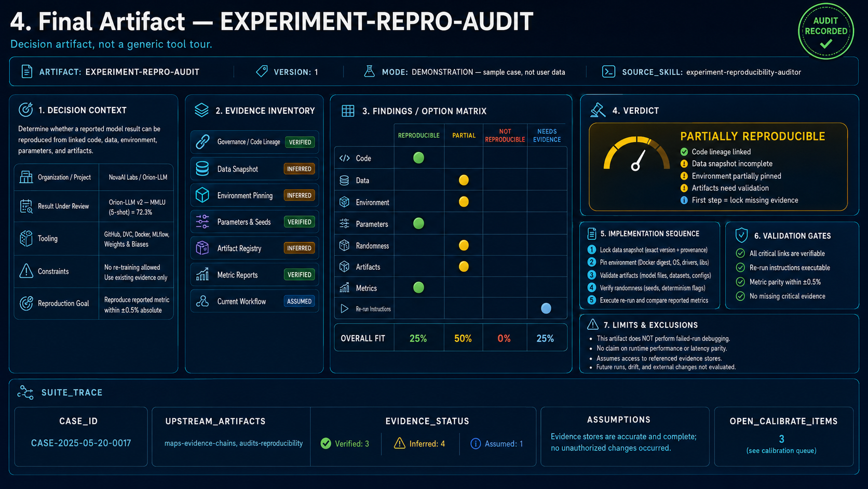Click the gavel icon in the Verdict header
The image size is (868, 489).
pyautogui.click(x=598, y=110)
